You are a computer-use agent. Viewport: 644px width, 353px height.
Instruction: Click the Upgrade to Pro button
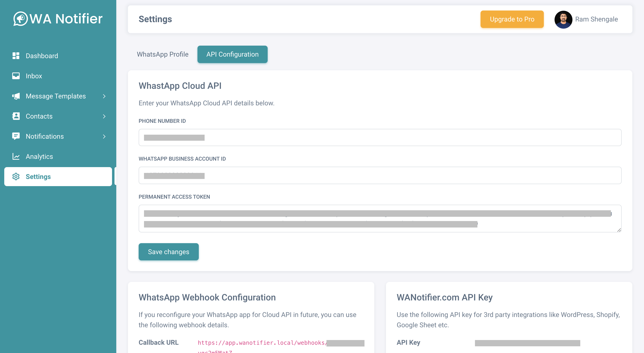coord(512,19)
